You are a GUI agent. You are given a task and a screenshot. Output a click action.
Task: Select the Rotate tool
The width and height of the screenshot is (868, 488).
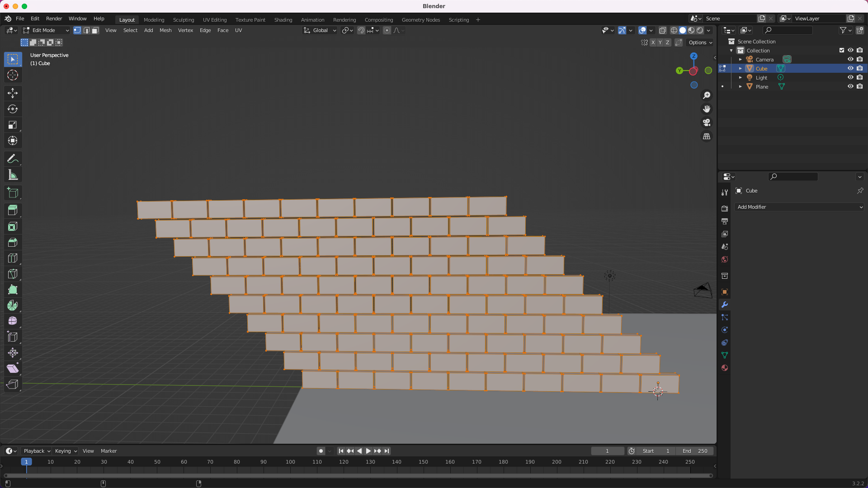13,109
